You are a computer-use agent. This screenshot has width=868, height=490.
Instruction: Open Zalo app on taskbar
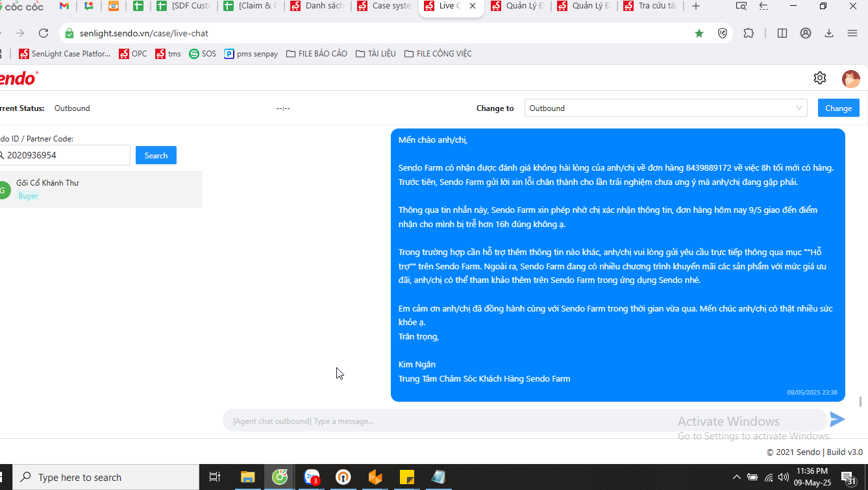click(x=312, y=477)
